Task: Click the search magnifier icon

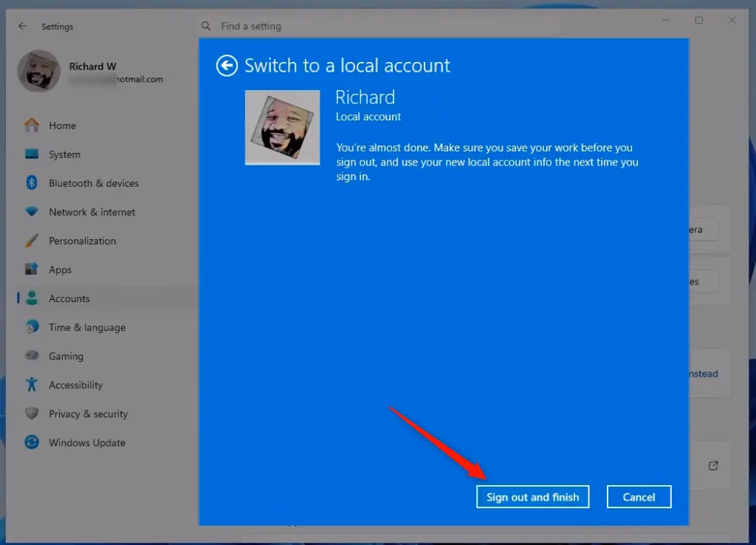Action: click(206, 26)
